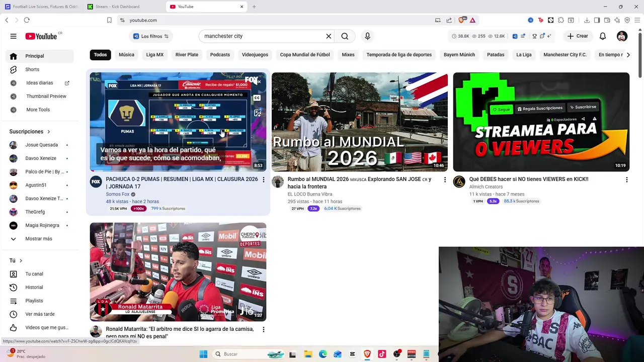
Task: Open 'Tu canal' in the sidebar
Action: coord(40,274)
